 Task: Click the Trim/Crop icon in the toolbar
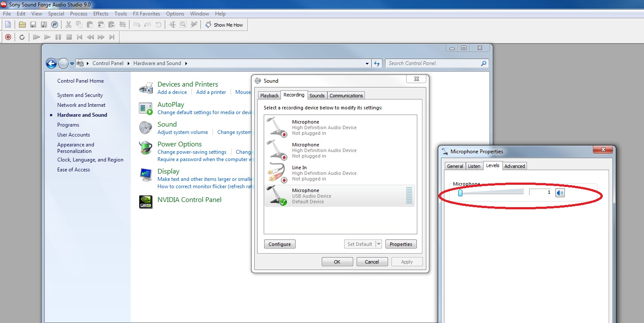coord(123,25)
